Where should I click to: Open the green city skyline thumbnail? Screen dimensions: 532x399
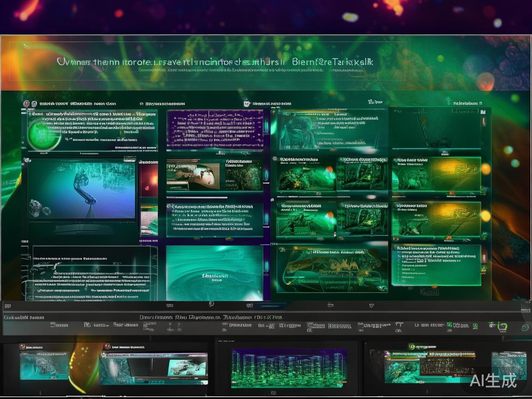pos(289,367)
